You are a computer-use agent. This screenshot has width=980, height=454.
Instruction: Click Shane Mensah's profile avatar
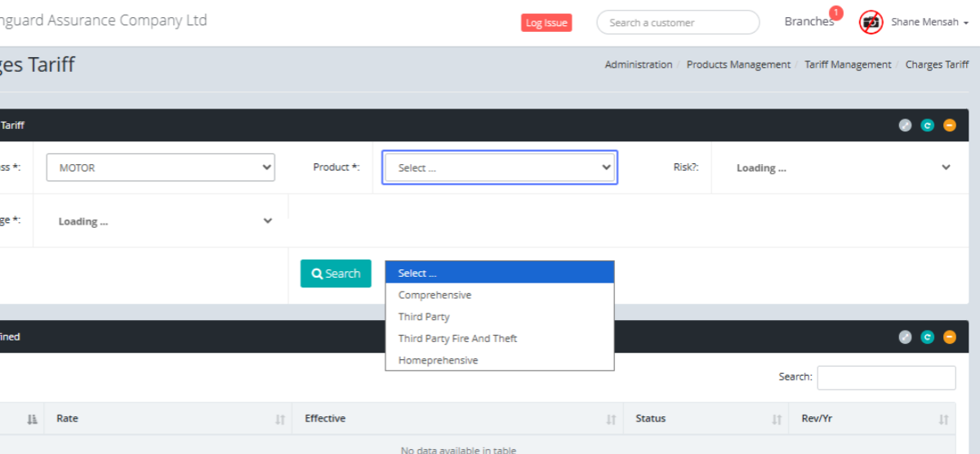click(x=871, y=22)
